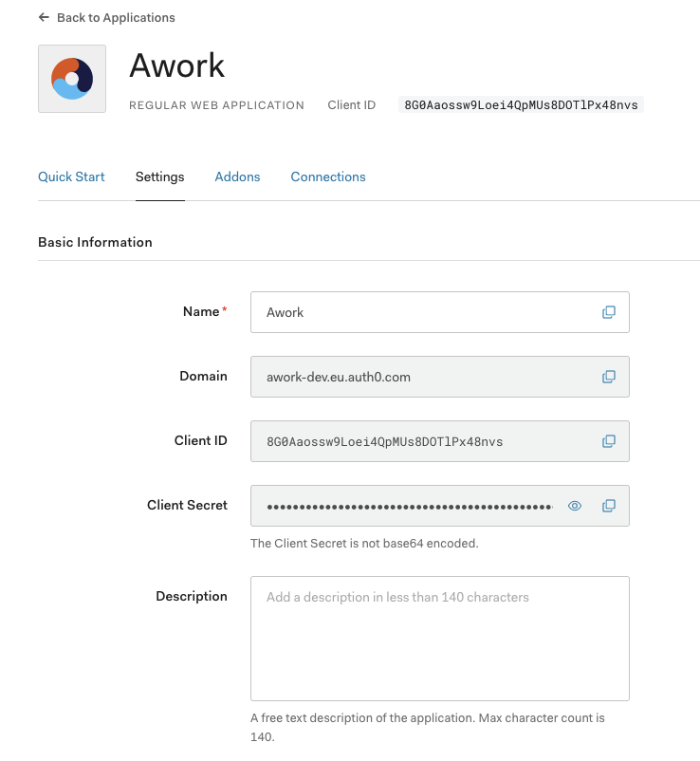Copy the Client ID value
The width and height of the screenshot is (700, 761).
point(609,441)
